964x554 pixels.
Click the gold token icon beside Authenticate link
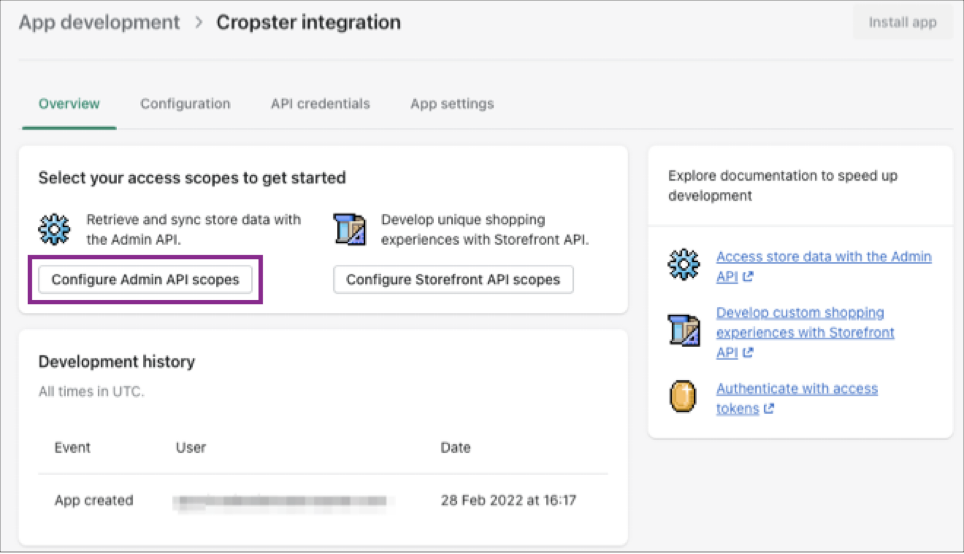[682, 396]
